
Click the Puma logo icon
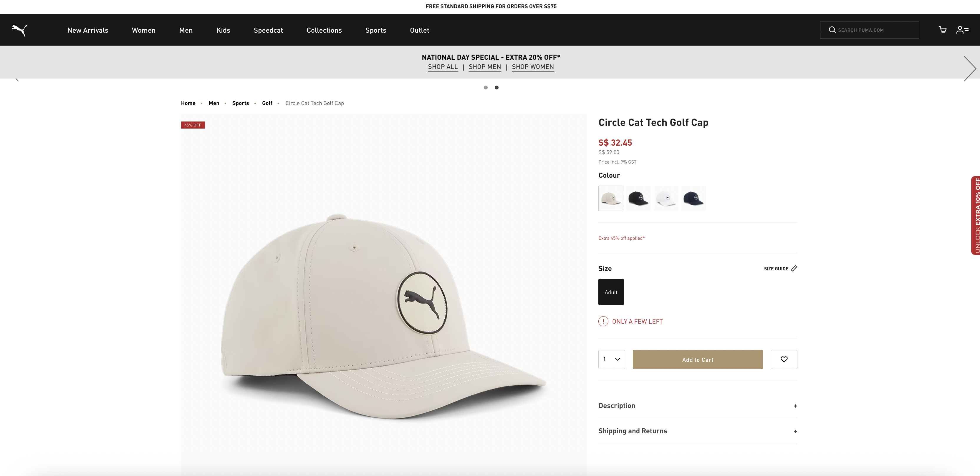pyautogui.click(x=19, y=30)
